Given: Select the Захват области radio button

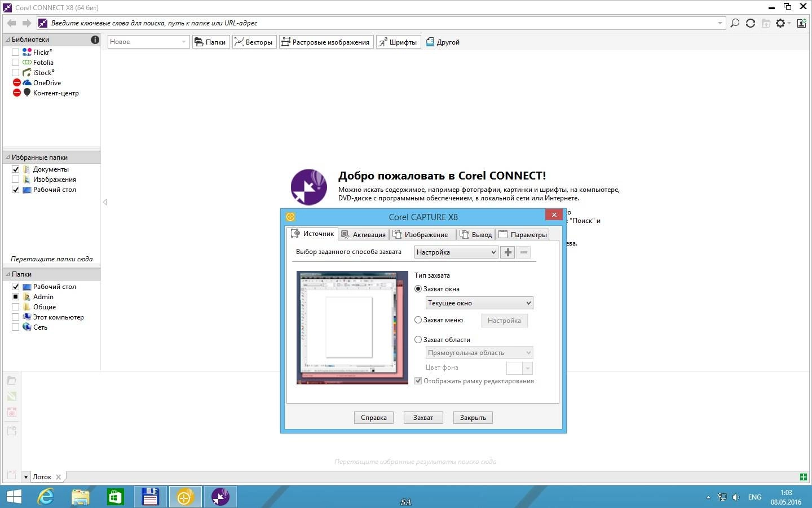Looking at the screenshot, I should (x=418, y=339).
